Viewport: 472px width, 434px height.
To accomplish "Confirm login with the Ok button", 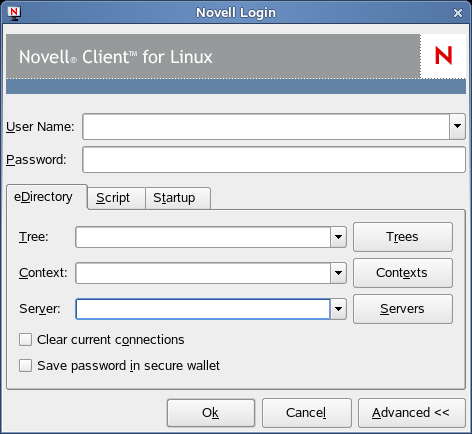I will pos(211,413).
